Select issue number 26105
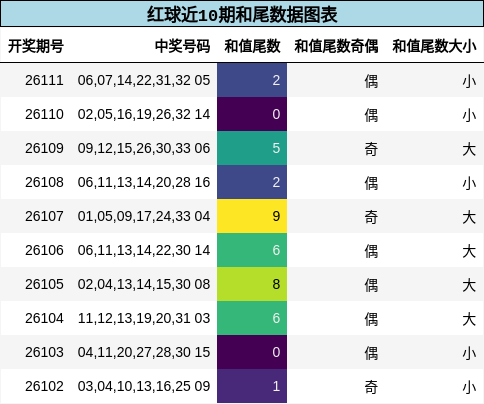This screenshot has height=404, width=484. click(44, 284)
